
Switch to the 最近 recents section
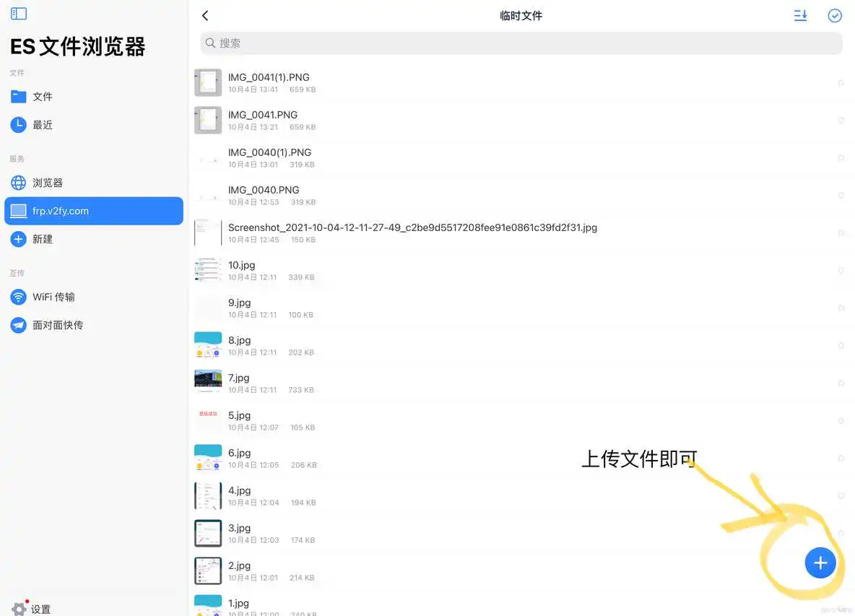(x=42, y=124)
